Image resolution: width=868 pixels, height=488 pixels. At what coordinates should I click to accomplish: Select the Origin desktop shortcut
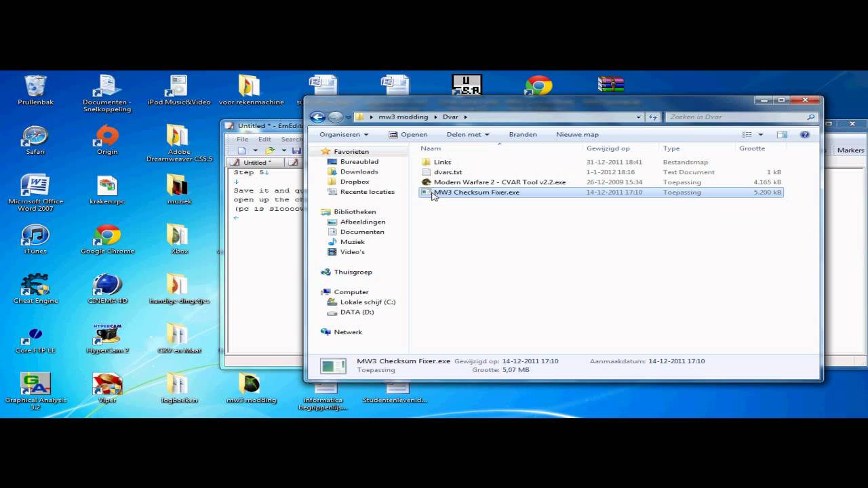107,140
